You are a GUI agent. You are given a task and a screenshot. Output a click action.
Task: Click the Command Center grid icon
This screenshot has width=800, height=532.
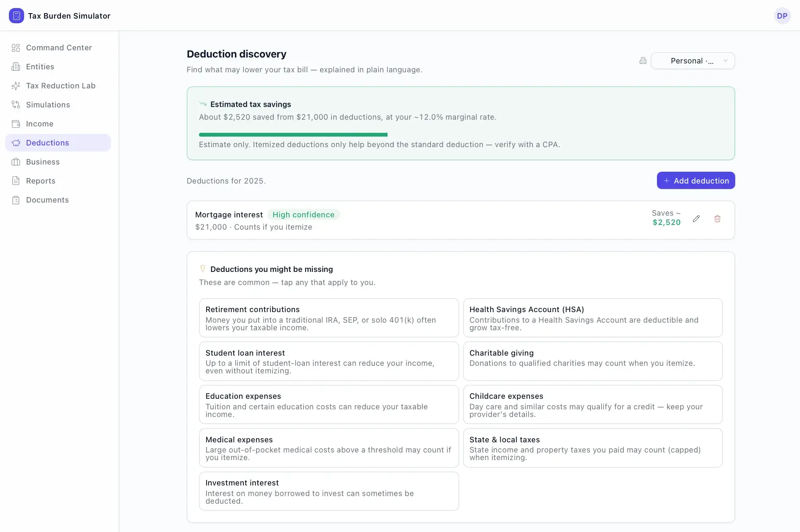pos(16,48)
